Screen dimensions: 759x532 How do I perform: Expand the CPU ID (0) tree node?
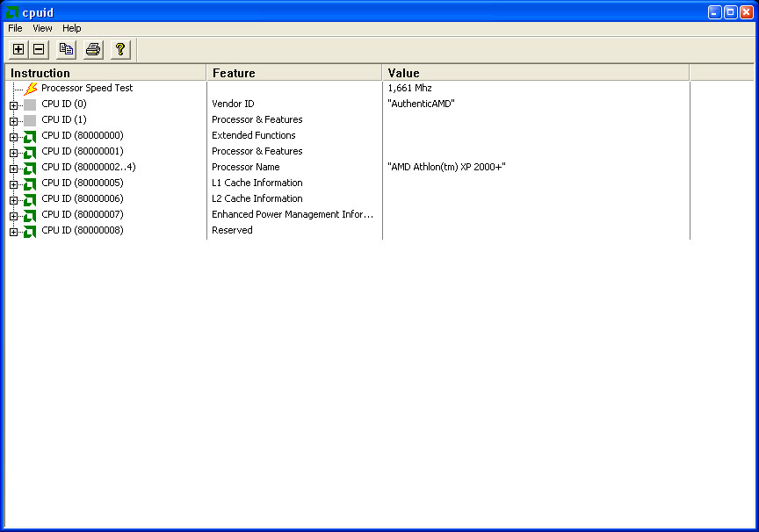point(13,105)
